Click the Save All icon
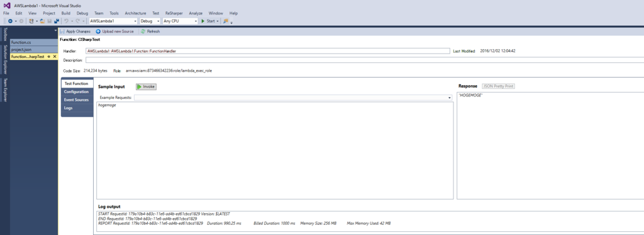 point(56,21)
